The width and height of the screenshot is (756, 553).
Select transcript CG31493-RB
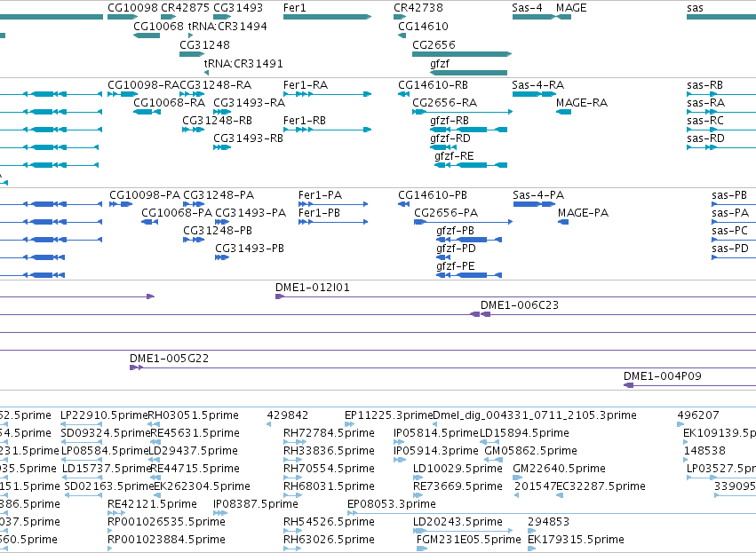249,138
